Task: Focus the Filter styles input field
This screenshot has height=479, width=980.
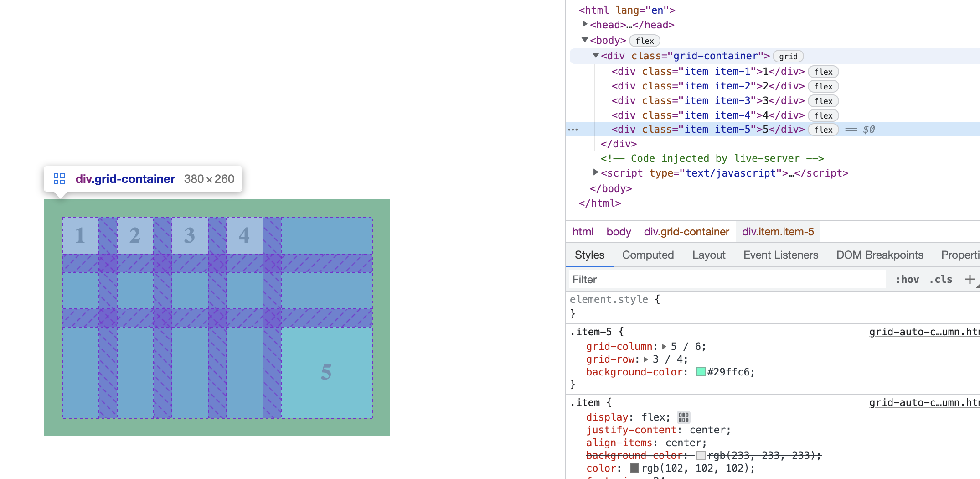Action: coord(727,279)
